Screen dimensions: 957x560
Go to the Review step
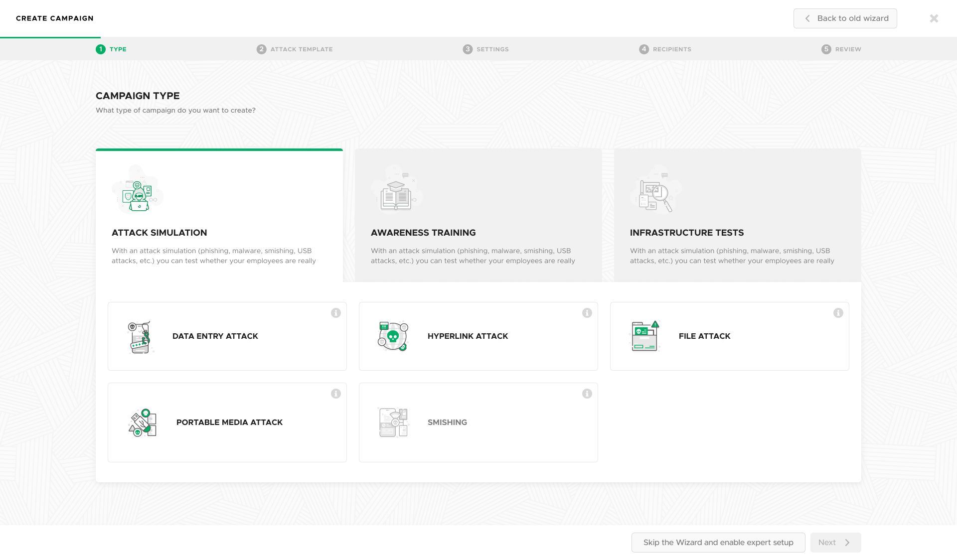(841, 49)
